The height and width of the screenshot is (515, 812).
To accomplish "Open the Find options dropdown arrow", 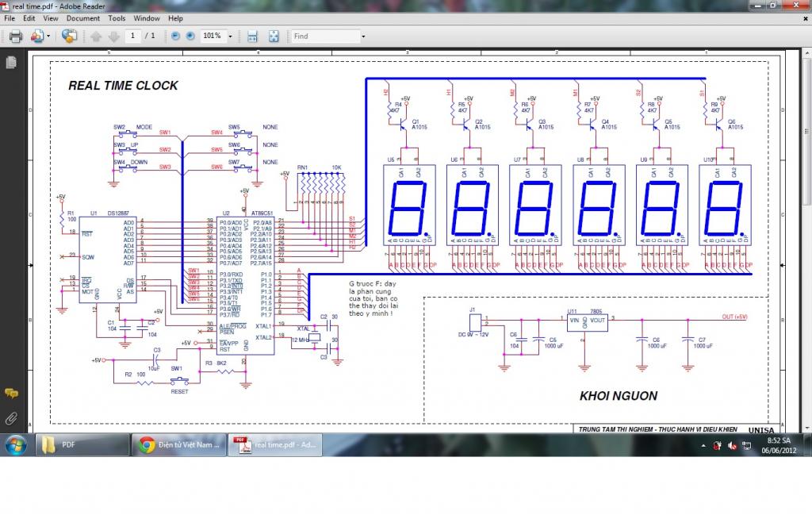I will [x=363, y=37].
